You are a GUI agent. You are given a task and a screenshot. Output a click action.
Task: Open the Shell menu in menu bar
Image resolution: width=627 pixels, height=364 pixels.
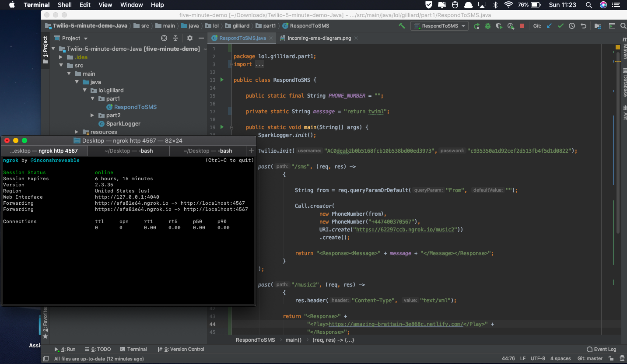(x=65, y=5)
